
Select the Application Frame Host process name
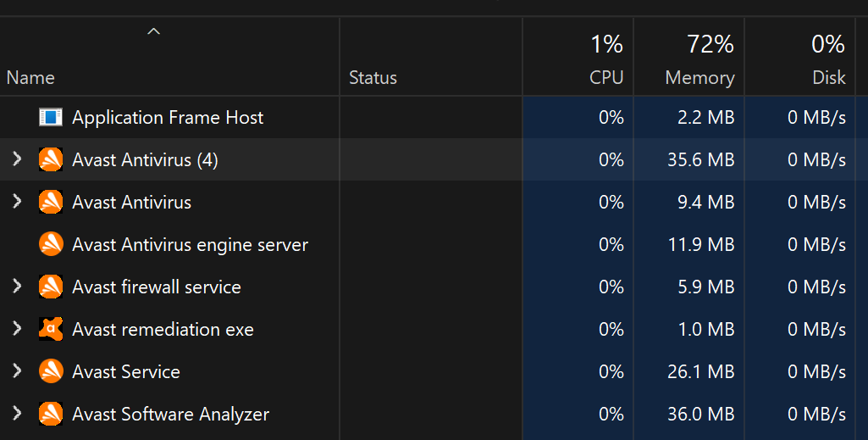click(168, 118)
